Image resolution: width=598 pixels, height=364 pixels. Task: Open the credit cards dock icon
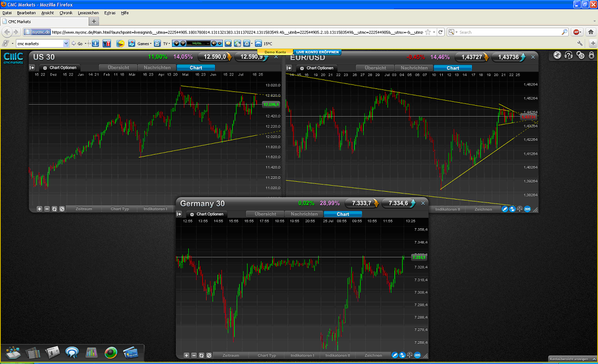130,353
